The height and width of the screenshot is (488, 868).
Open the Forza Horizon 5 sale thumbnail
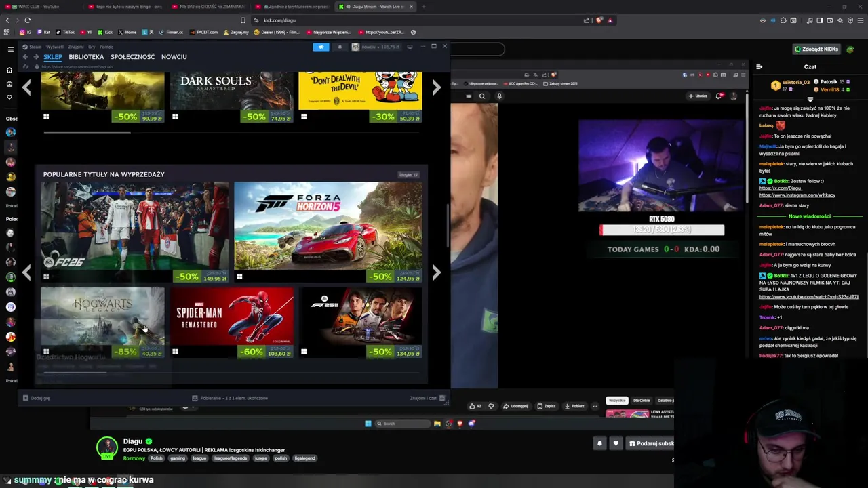pos(328,232)
